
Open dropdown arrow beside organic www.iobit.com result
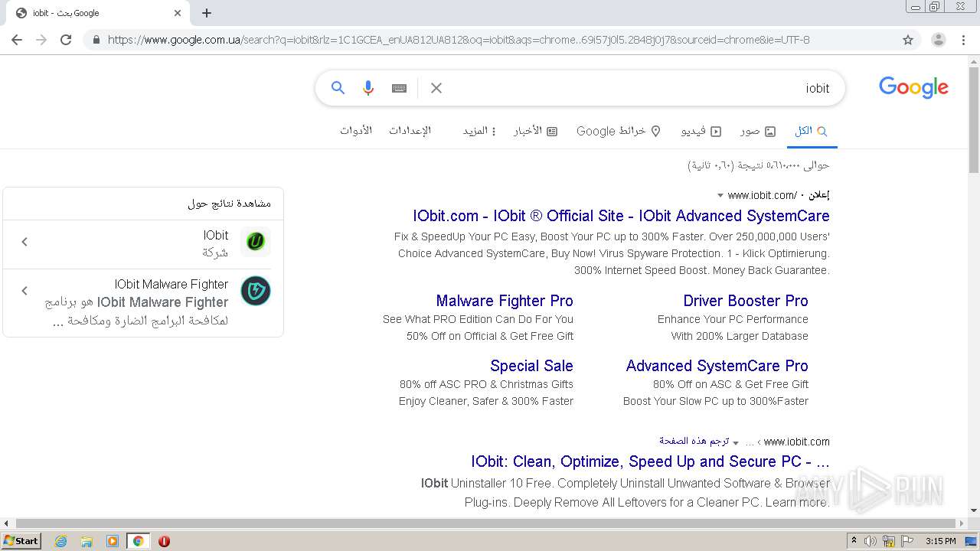(x=736, y=442)
